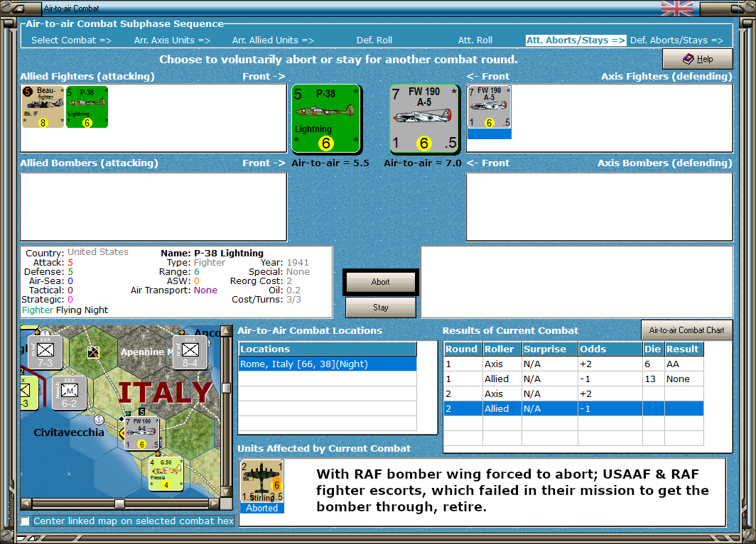Viewport: 756px width, 544px height.
Task: Click the large FW 190 A-5 front fighter
Action: pos(423,119)
